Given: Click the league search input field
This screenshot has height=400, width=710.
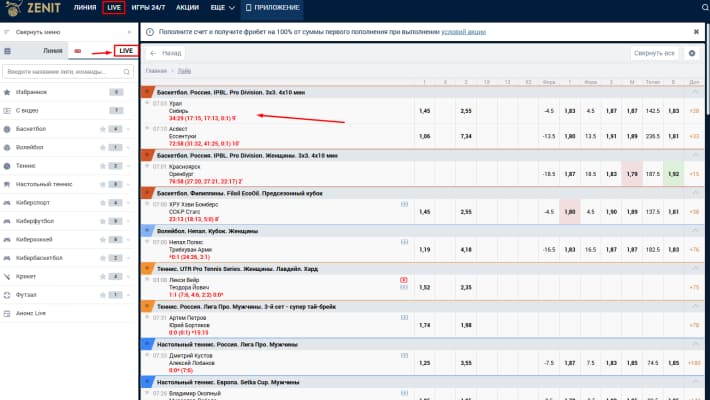Looking at the screenshot, I should 68,72.
